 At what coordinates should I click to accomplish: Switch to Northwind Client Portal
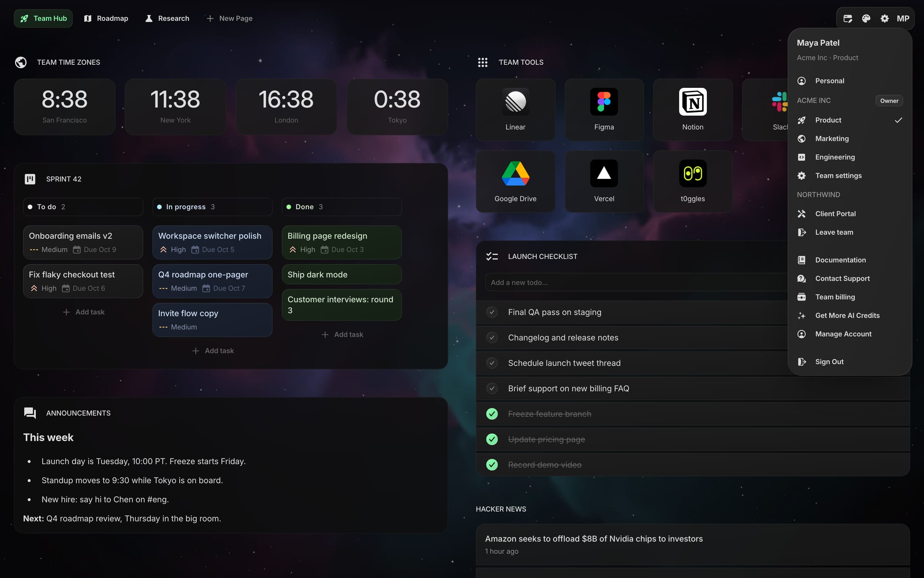[850, 214]
